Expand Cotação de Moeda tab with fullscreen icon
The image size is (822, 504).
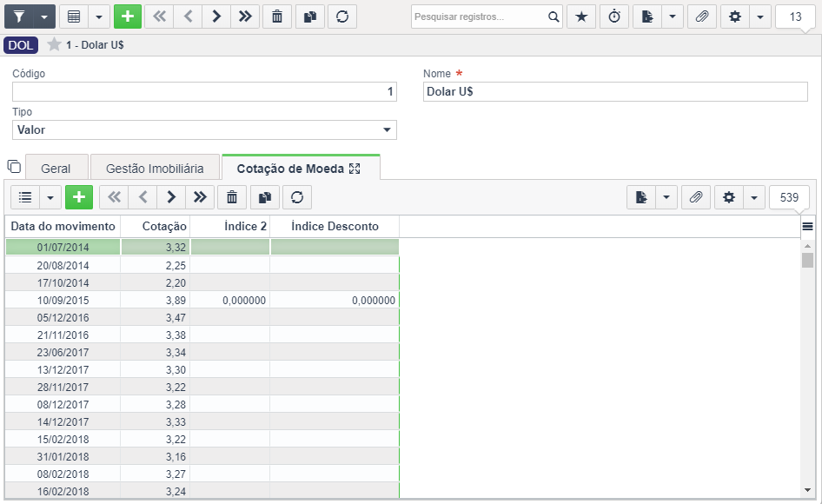pos(355,169)
